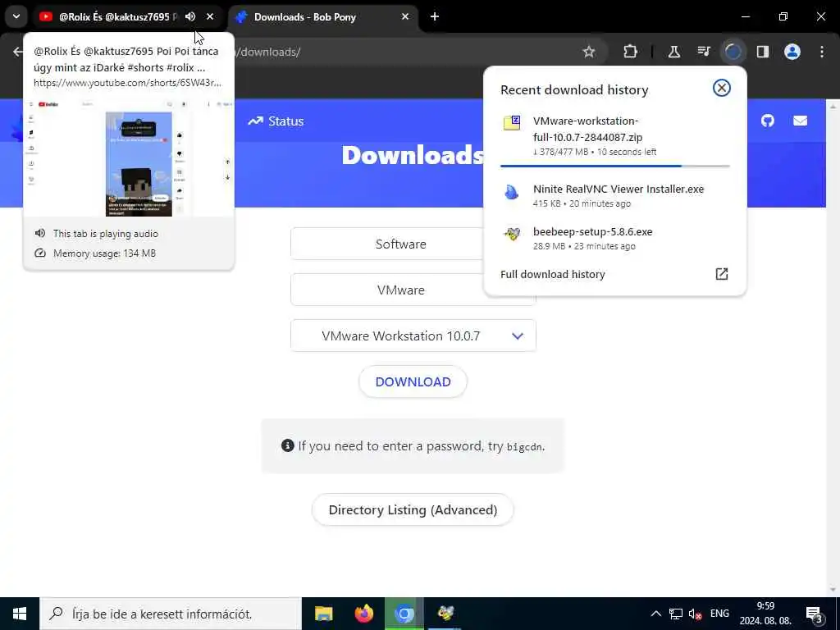Image resolution: width=840 pixels, height=630 pixels.
Task: Click the DOWNLOAD button
Action: (413, 382)
